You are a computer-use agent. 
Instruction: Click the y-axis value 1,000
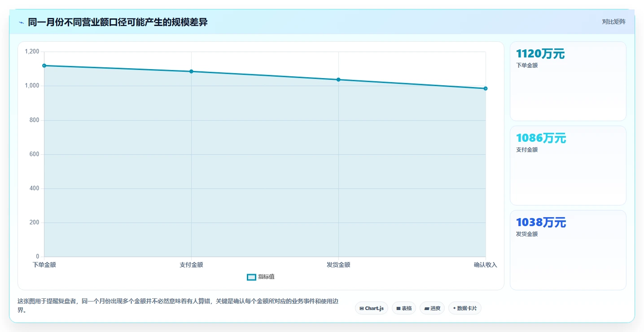tap(32, 86)
